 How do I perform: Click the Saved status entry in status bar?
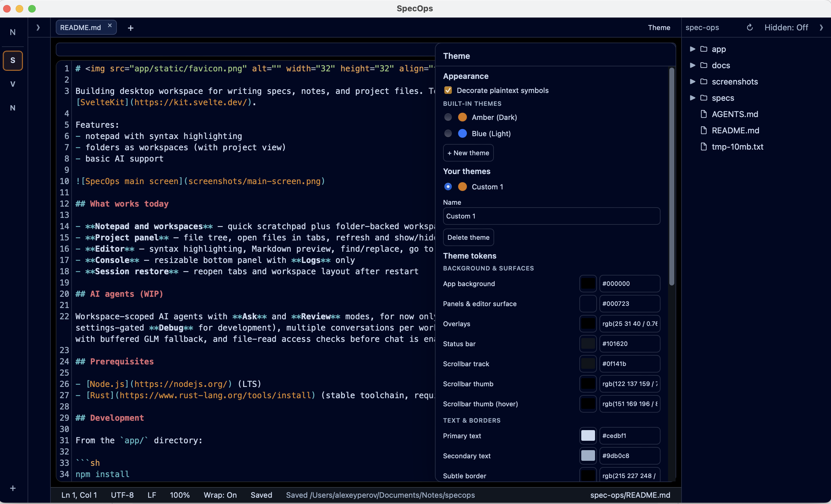261,495
